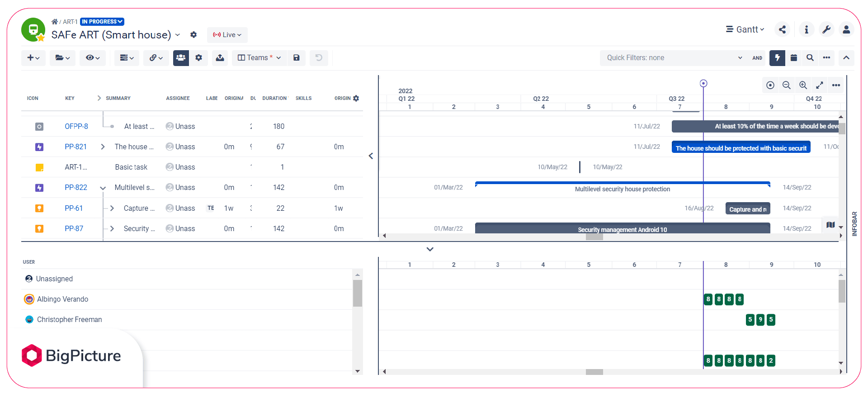Open box settings gear next to title

click(x=193, y=35)
